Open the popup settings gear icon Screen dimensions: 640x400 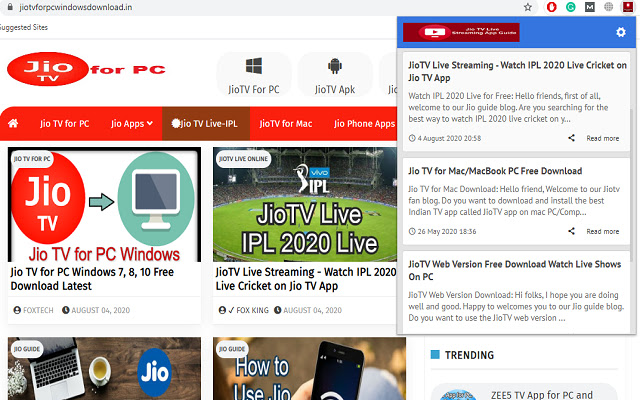coord(621,33)
